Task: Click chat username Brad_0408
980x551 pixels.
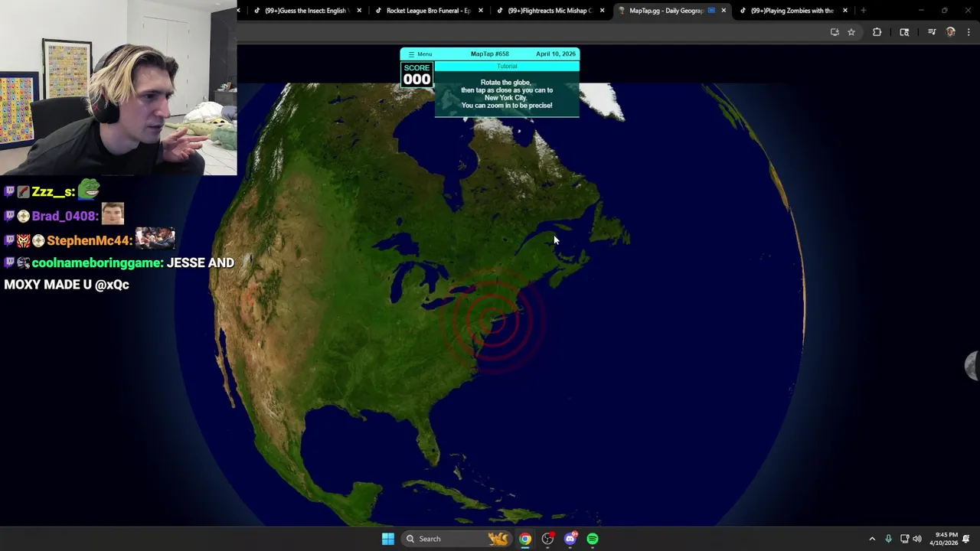Action: [x=64, y=217]
